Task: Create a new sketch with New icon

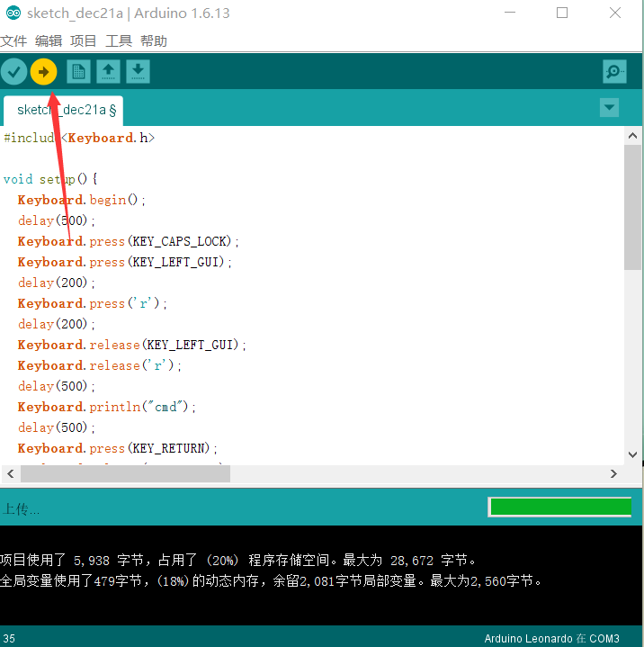Action: [78, 72]
